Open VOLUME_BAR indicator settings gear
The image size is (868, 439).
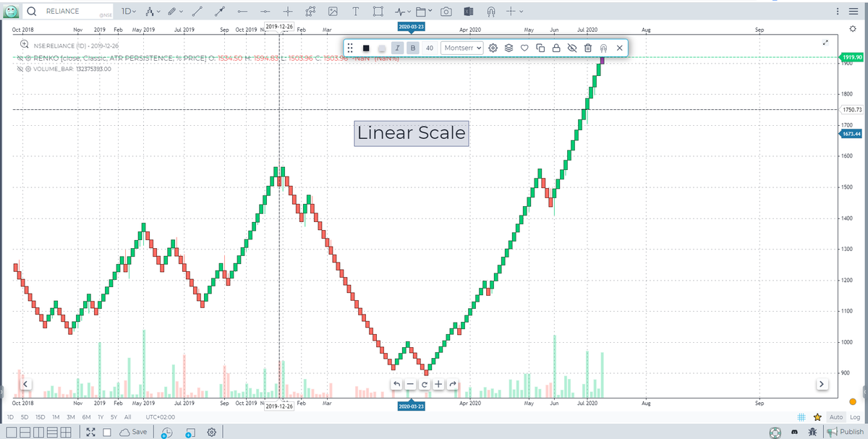point(27,69)
